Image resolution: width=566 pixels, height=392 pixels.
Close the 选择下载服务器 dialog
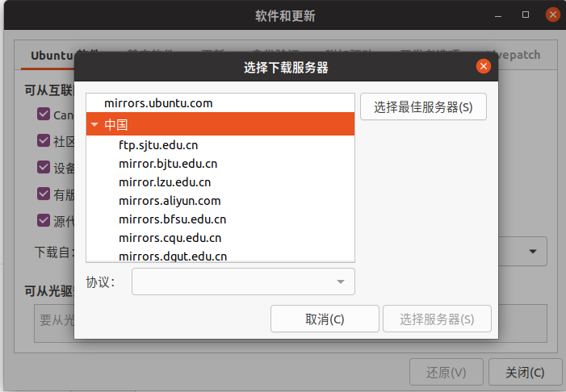(484, 66)
